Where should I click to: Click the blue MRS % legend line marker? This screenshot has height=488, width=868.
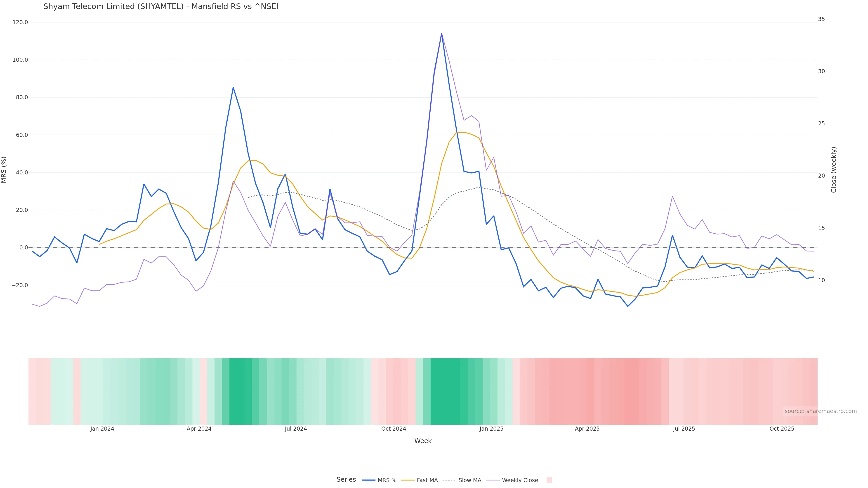tap(369, 480)
